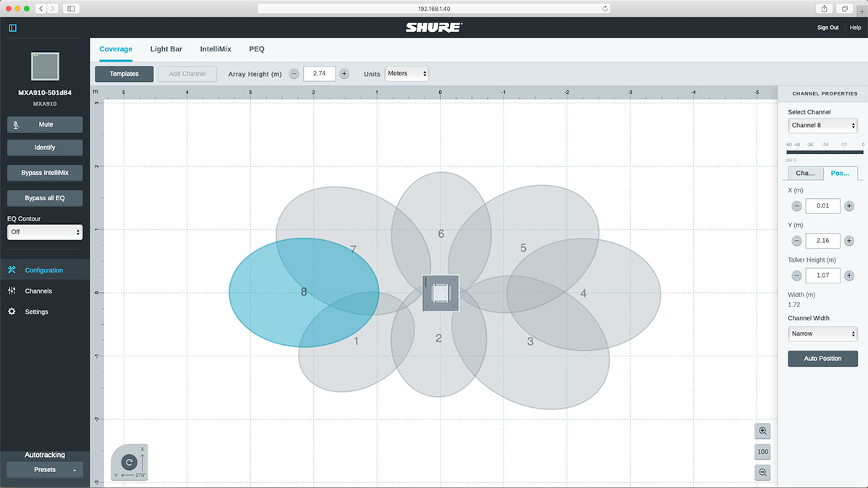Open the Channel Width dropdown
The width and height of the screenshot is (868, 488).
coord(822,334)
